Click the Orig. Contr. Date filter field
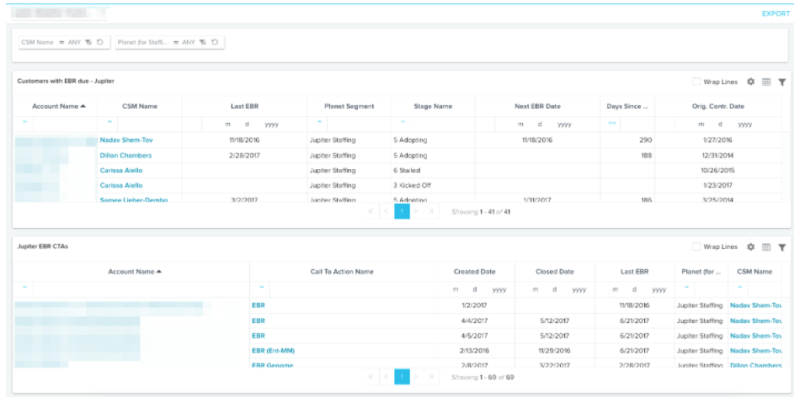 (x=728, y=124)
